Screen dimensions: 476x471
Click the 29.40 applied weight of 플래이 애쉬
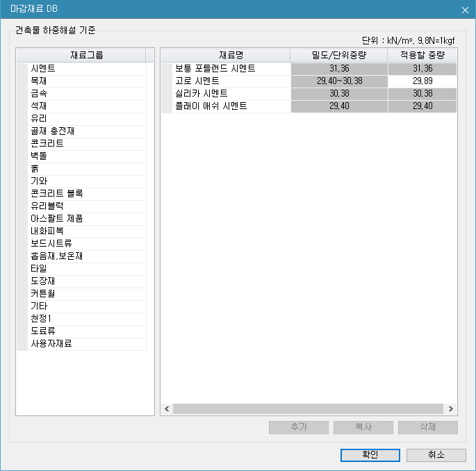tap(422, 106)
